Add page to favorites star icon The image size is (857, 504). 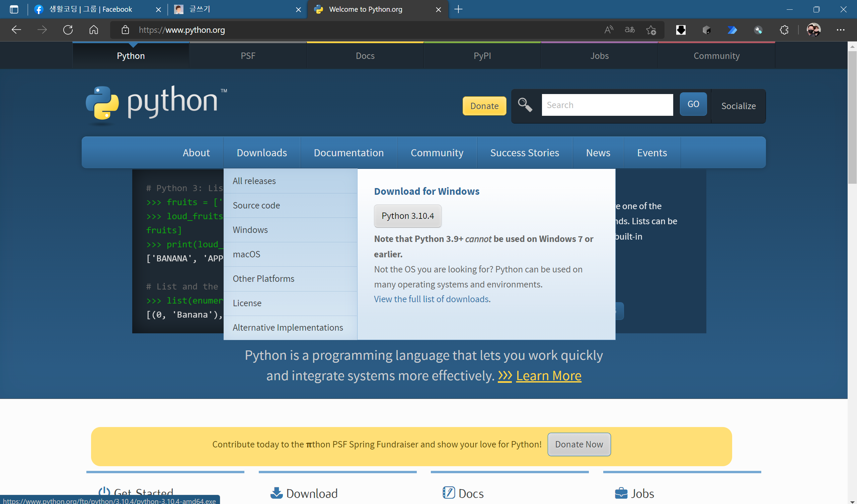(651, 30)
